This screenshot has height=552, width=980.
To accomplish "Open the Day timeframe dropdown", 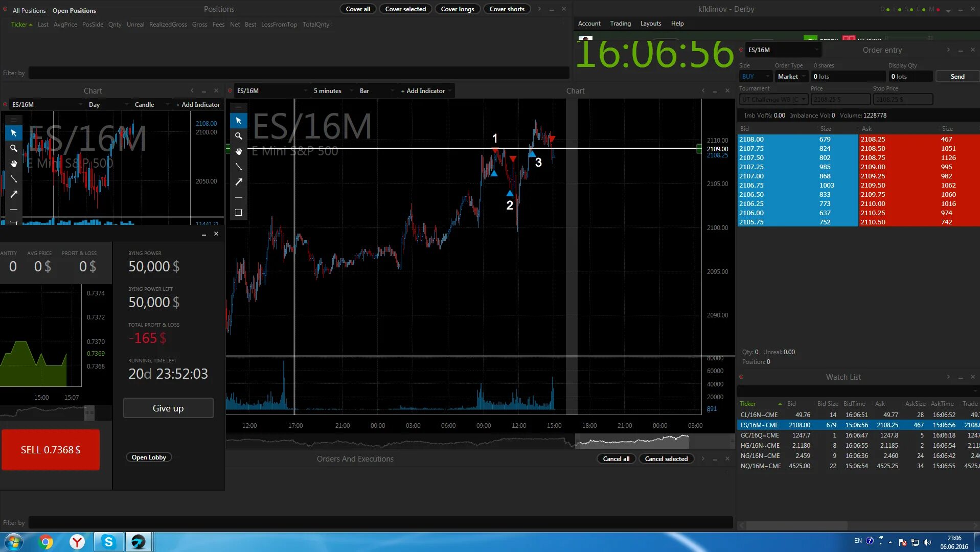I will point(108,105).
